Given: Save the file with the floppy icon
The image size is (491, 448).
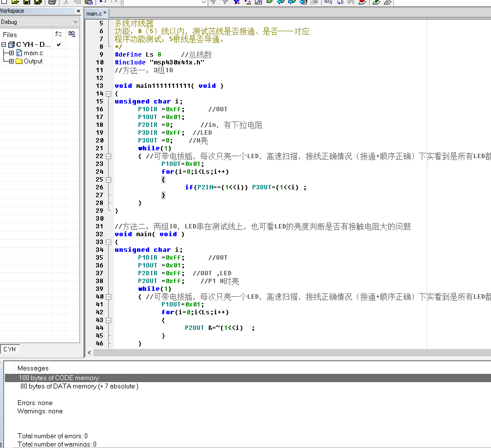Looking at the screenshot, I should coord(27,2).
